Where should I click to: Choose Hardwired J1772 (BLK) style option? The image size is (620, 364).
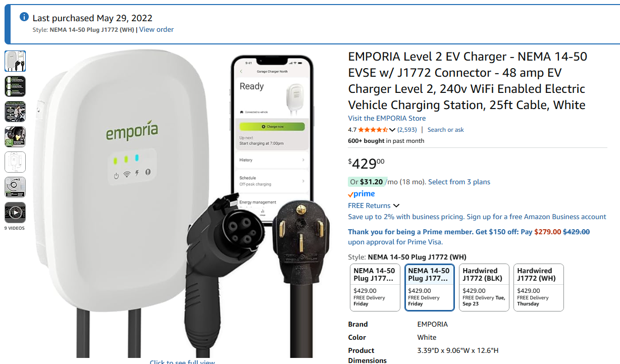484,287
